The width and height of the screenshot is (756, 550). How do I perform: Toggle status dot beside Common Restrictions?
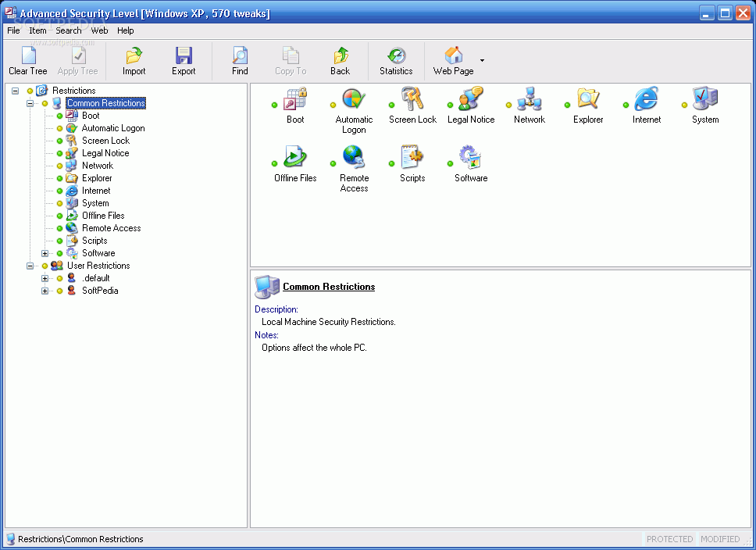(x=45, y=103)
